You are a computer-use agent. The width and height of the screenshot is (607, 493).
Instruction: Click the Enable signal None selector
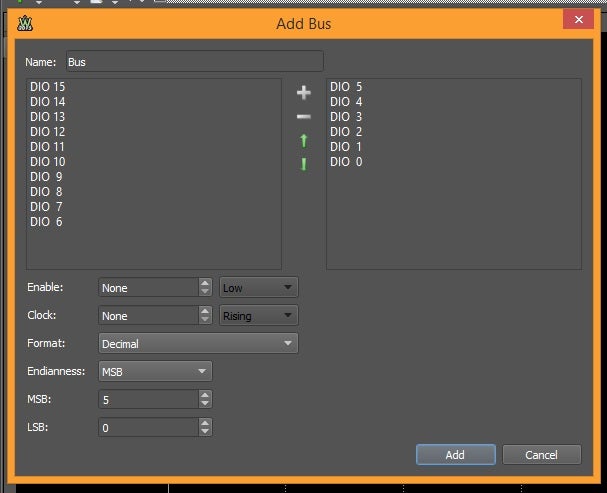click(148, 288)
